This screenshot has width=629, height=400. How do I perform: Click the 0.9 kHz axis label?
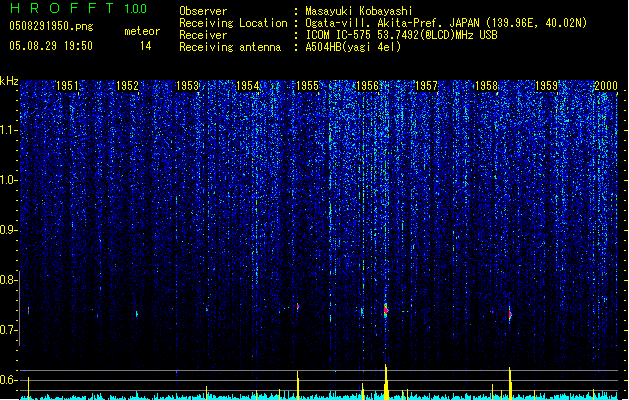point(8,230)
